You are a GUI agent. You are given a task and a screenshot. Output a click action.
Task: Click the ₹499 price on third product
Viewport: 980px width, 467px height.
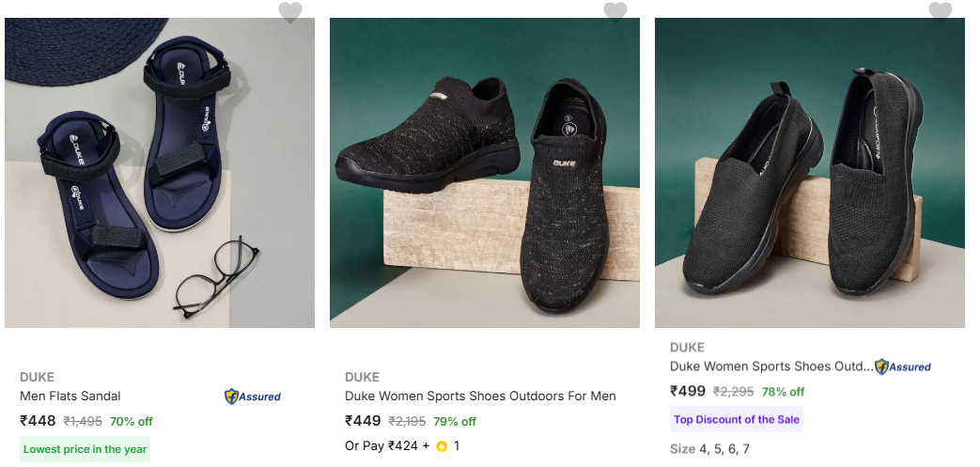pos(688,391)
